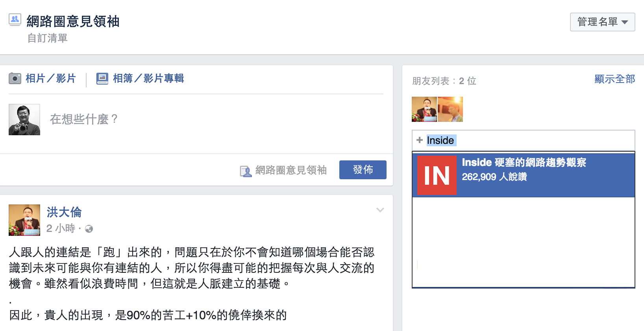Click the red IN page logo
This screenshot has width=644, height=331.
(437, 175)
